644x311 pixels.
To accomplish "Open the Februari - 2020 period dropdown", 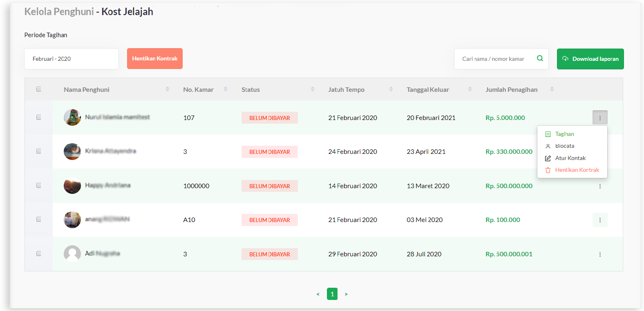I will pos(72,59).
